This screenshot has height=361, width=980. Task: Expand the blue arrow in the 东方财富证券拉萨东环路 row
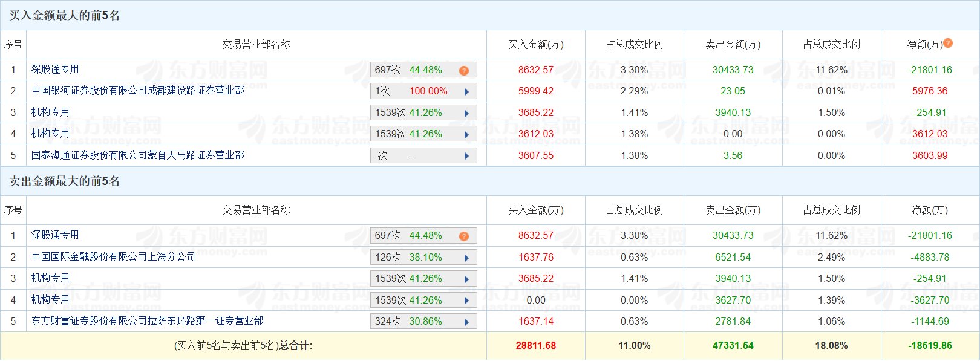[x=466, y=322]
